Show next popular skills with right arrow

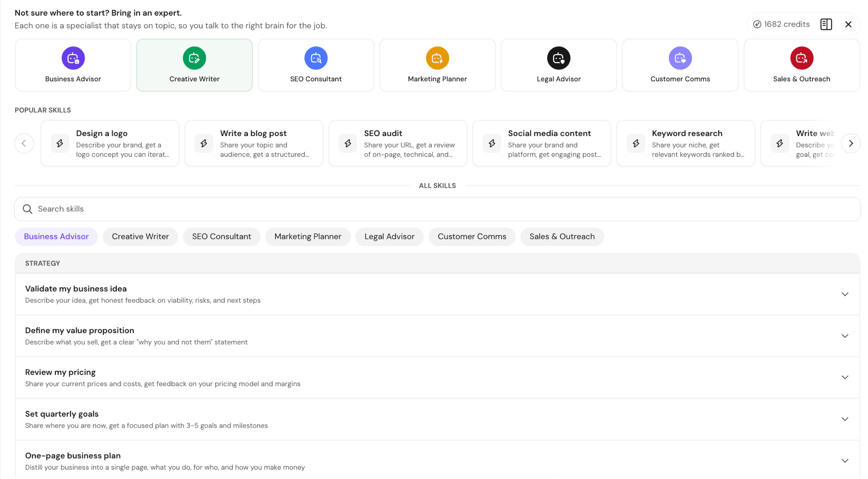(851, 143)
